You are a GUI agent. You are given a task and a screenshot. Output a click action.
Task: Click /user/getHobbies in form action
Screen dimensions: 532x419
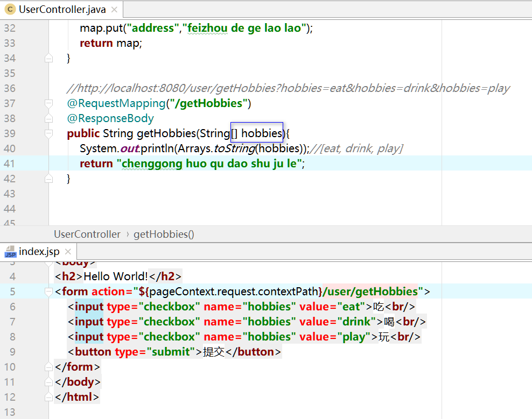click(370, 292)
